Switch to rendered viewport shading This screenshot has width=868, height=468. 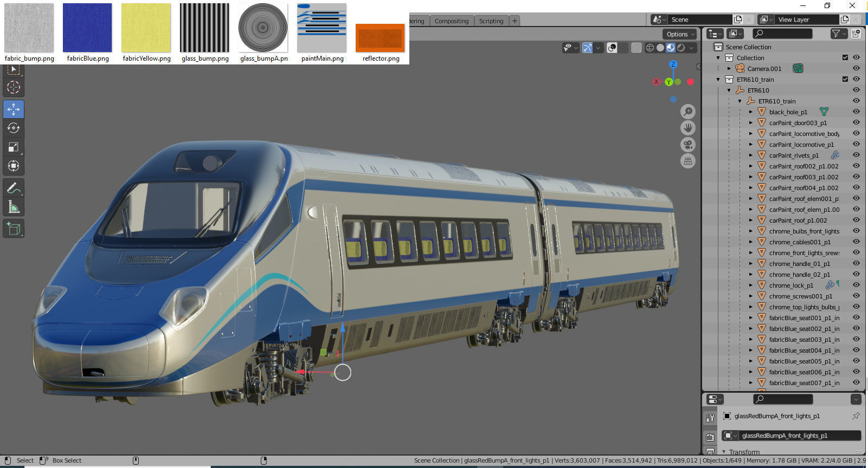tap(681, 48)
